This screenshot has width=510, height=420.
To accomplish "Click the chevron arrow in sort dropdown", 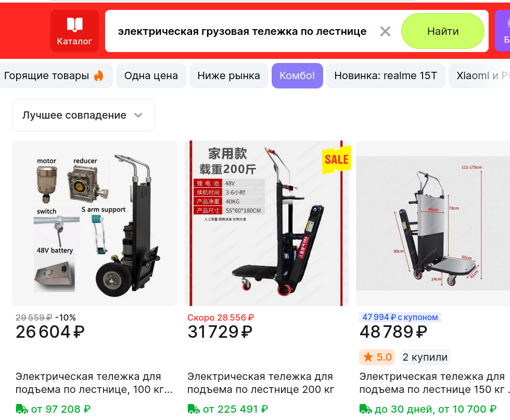I will point(138,115).
